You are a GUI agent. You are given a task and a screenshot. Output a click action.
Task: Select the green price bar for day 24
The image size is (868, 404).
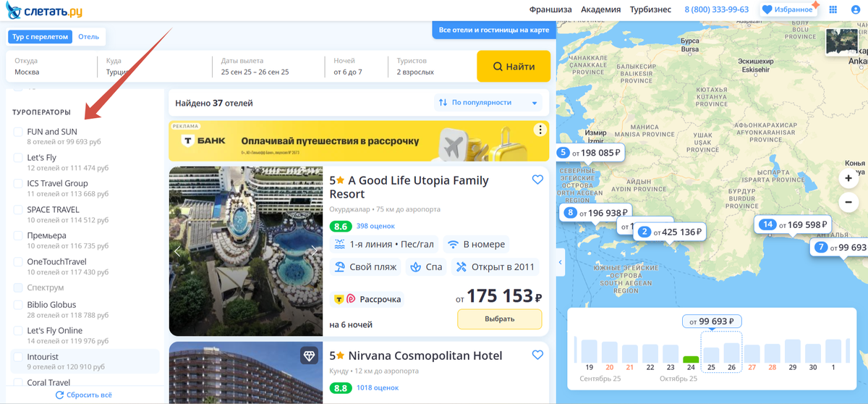click(x=691, y=360)
